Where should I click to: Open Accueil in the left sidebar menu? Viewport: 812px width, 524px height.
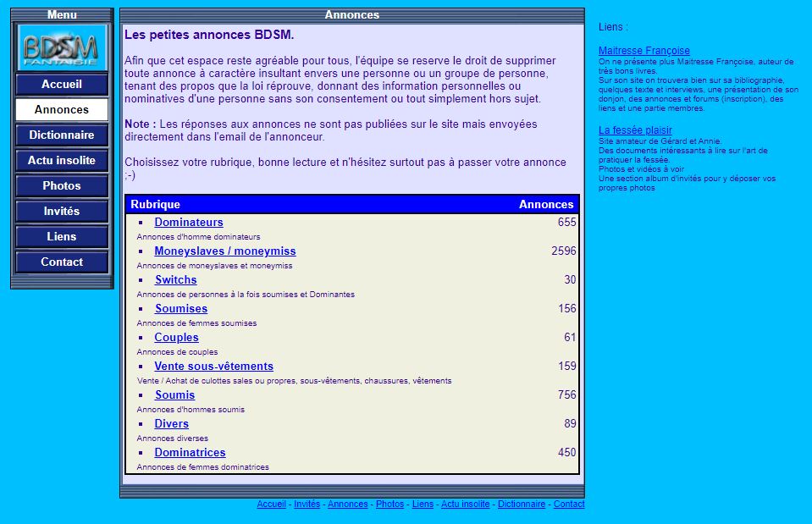coord(62,85)
